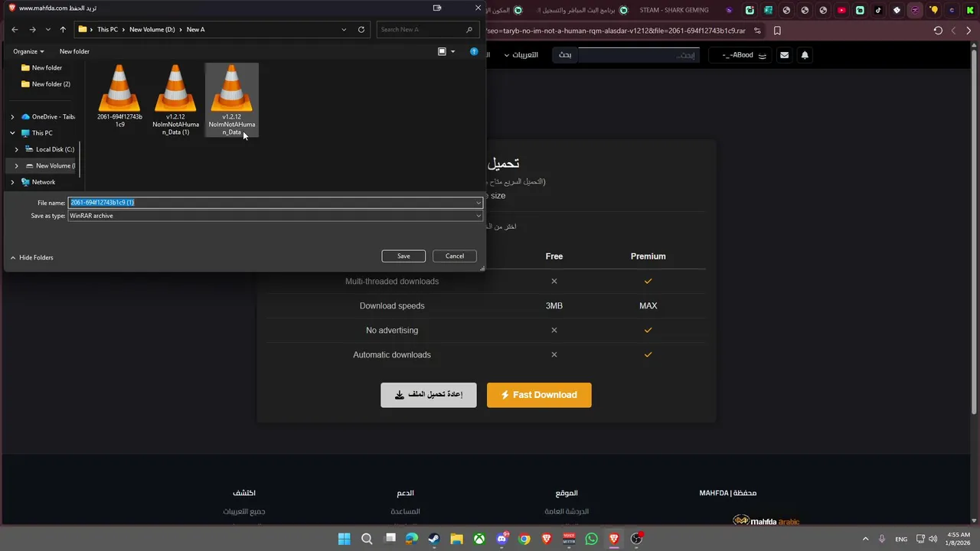Open Discord from the taskbar
The height and width of the screenshot is (551, 980).
[501, 539]
